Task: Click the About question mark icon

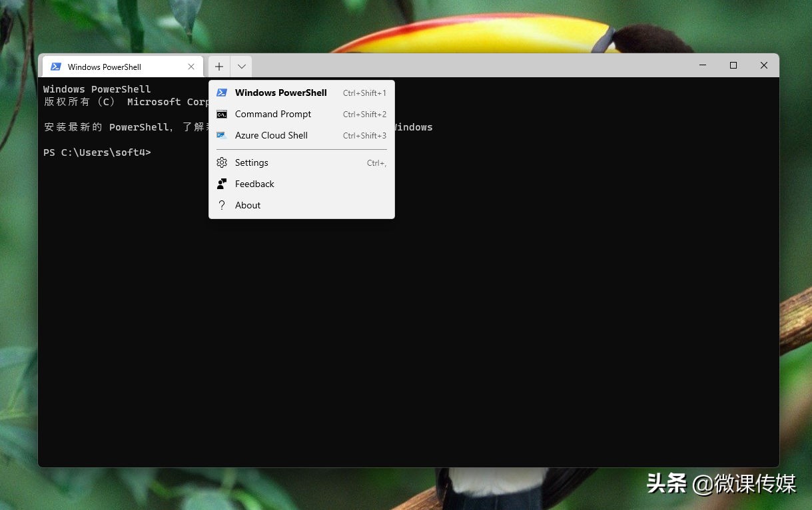Action: pos(222,205)
